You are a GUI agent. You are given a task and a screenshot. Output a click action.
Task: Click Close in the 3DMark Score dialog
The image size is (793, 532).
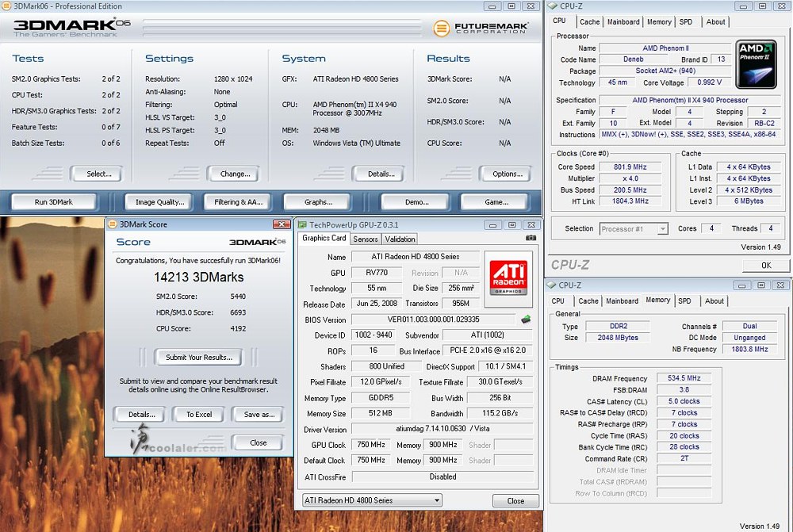point(258,443)
